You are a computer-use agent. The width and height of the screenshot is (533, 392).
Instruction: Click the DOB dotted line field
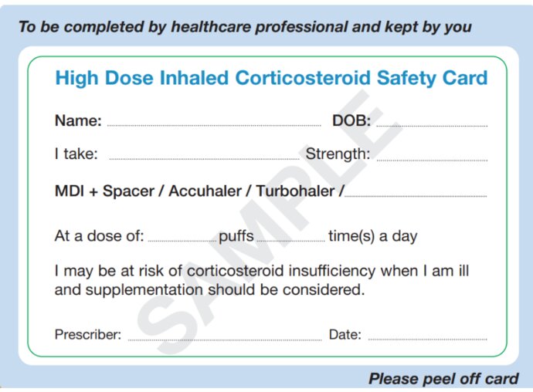[x=432, y=124]
